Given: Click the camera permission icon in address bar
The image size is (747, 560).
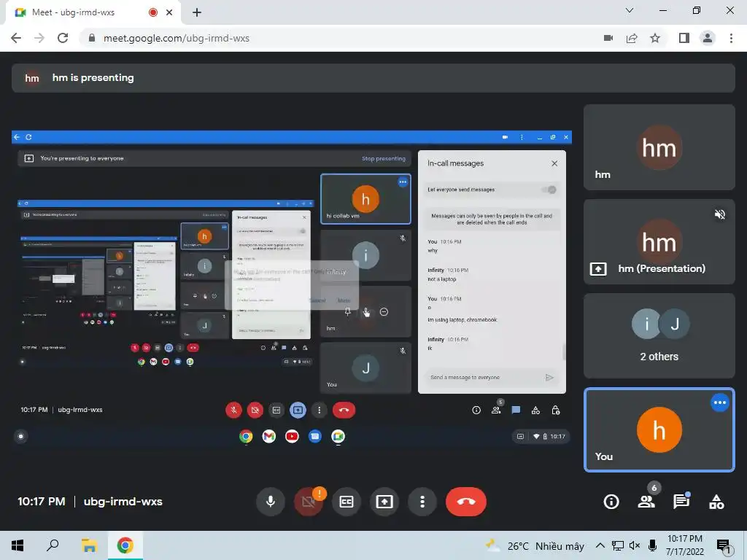Looking at the screenshot, I should pyautogui.click(x=608, y=38).
